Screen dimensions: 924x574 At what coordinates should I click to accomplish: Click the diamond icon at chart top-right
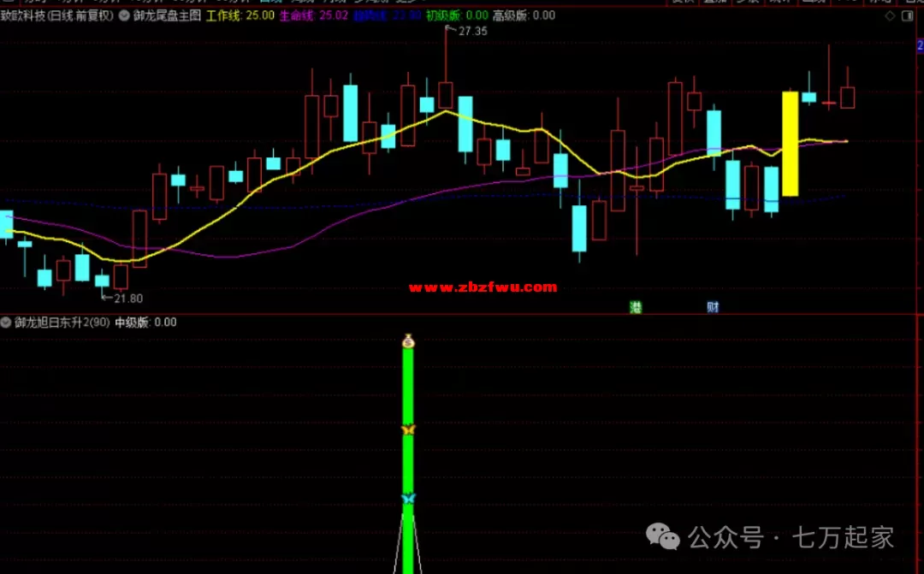(x=890, y=16)
